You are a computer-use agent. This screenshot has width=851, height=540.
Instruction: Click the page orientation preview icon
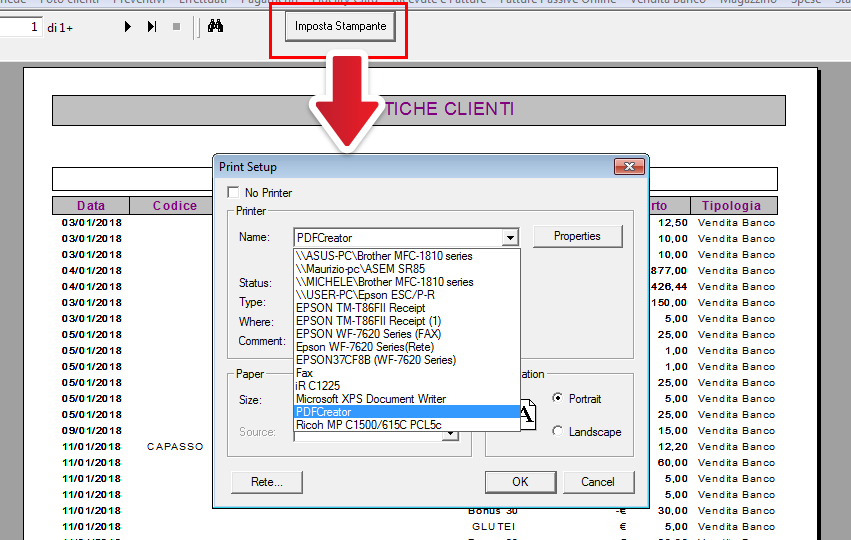coord(528,415)
